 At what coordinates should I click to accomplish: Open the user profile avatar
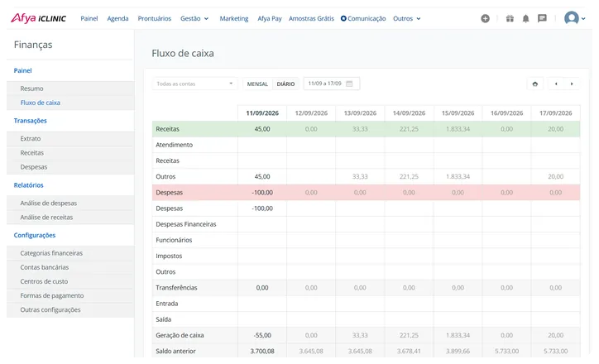572,18
